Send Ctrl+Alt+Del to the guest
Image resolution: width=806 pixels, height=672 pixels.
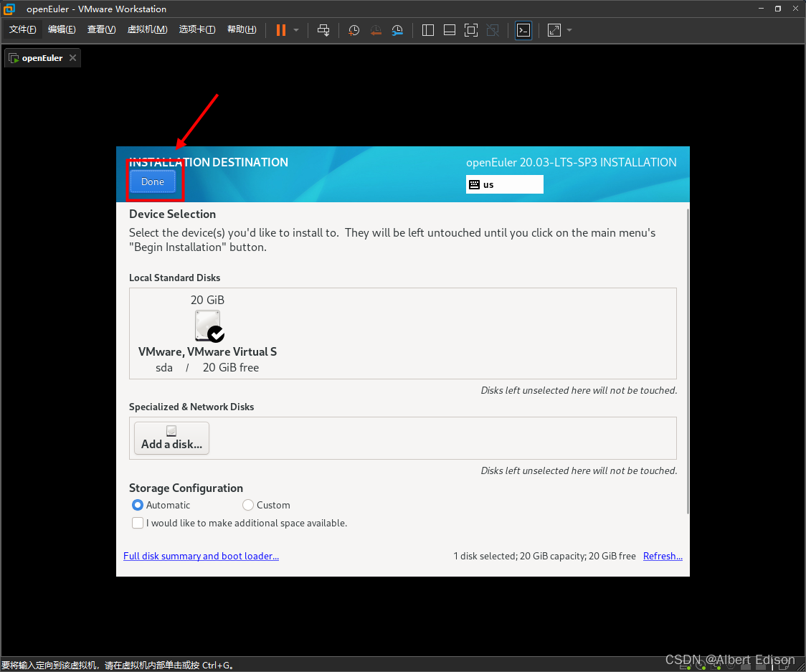(323, 29)
